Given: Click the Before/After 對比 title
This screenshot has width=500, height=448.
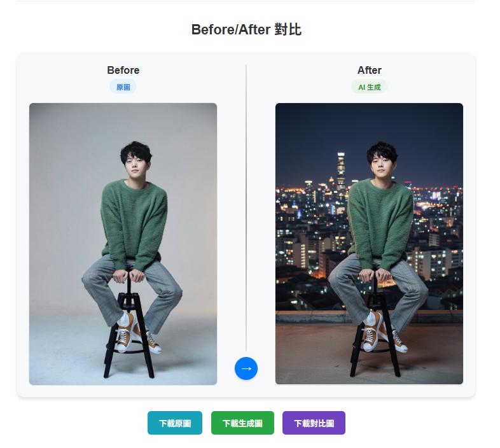Looking at the screenshot, I should click(x=246, y=29).
